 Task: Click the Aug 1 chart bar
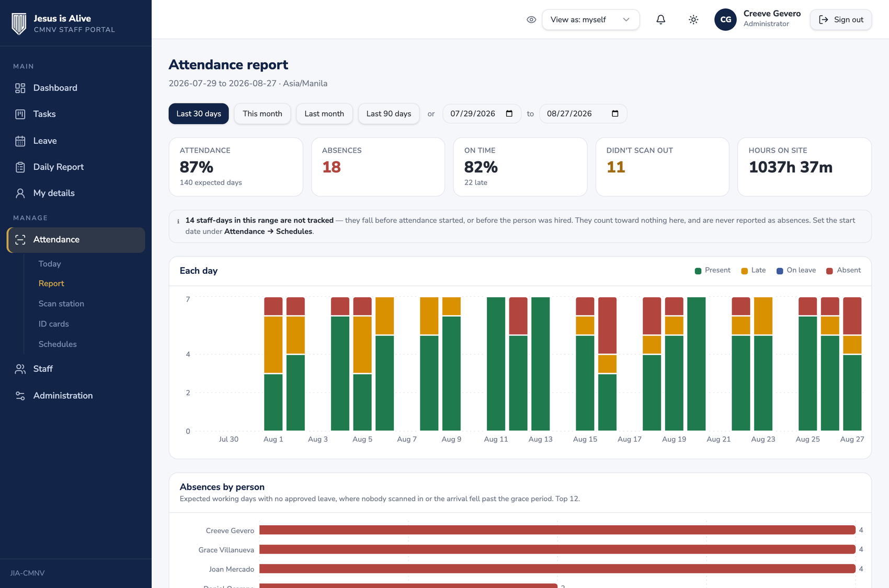[x=273, y=364]
